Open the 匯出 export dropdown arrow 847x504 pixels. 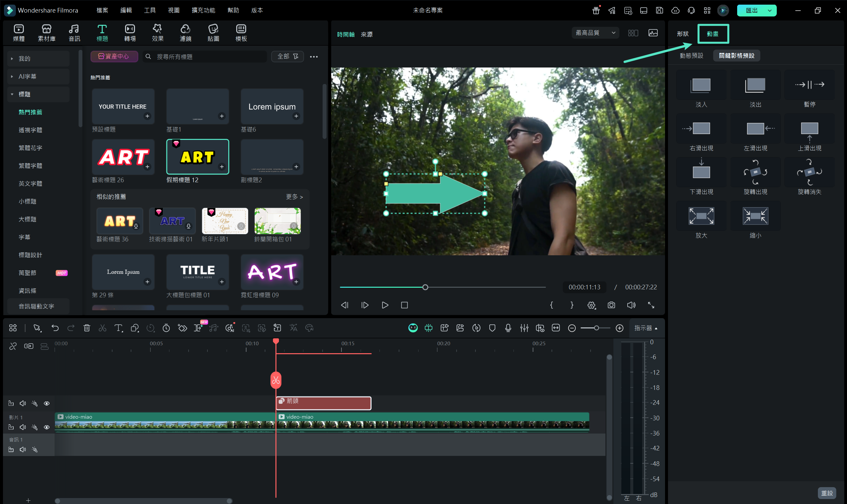point(770,10)
